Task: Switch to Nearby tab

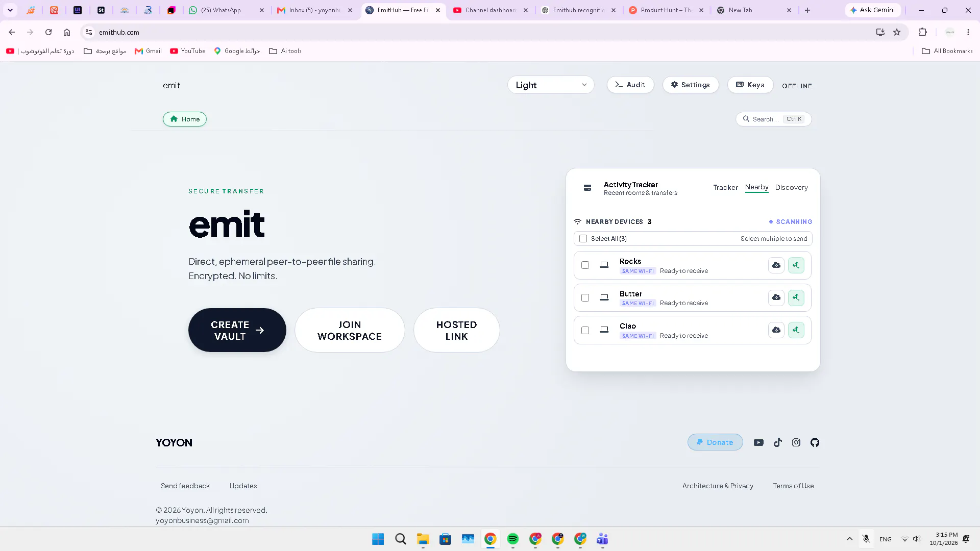Action: (756, 187)
